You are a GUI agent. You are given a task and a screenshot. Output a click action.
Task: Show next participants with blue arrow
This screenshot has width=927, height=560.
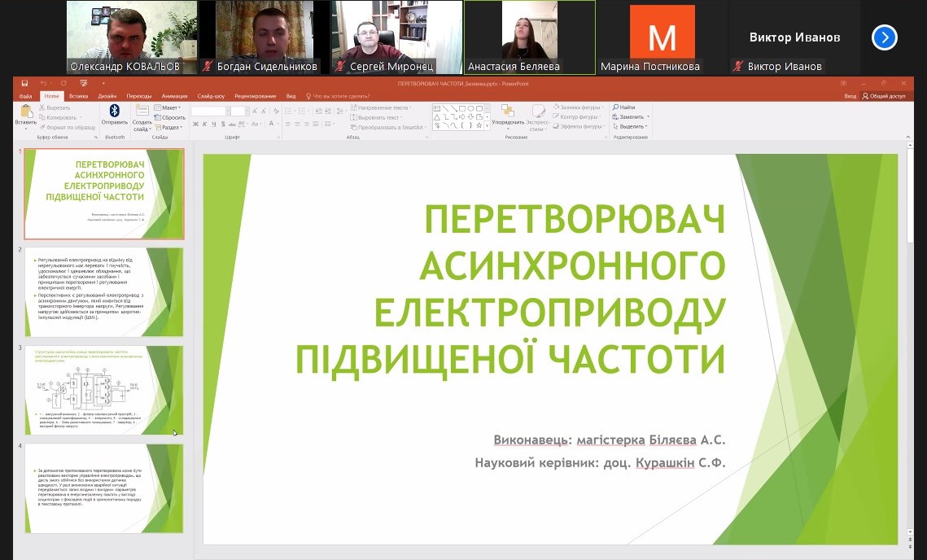click(884, 37)
